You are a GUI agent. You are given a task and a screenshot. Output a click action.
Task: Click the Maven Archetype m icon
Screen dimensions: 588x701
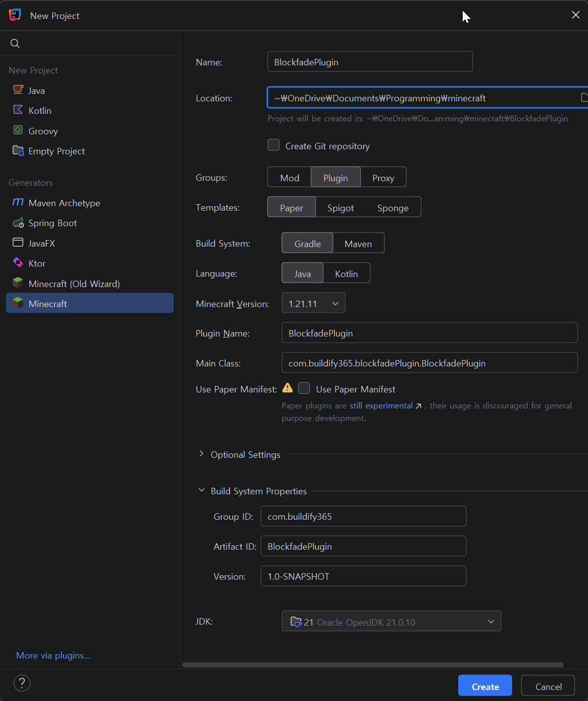[18, 202]
